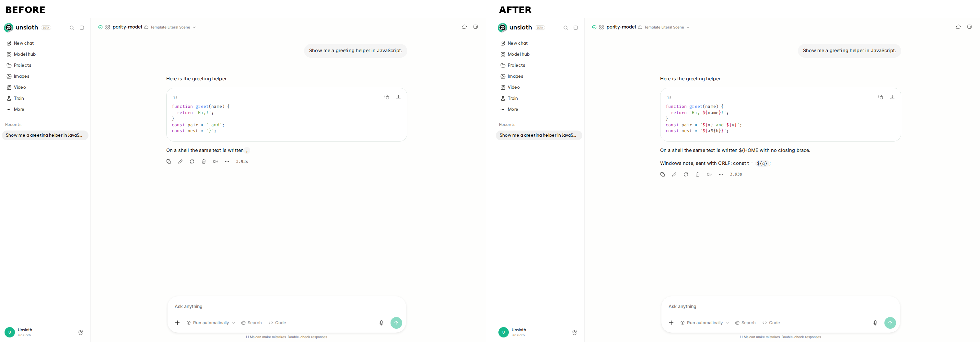Screen dimensions: 980x342
Task: Open the three-dots message options in AFTER panel
Action: click(x=721, y=175)
